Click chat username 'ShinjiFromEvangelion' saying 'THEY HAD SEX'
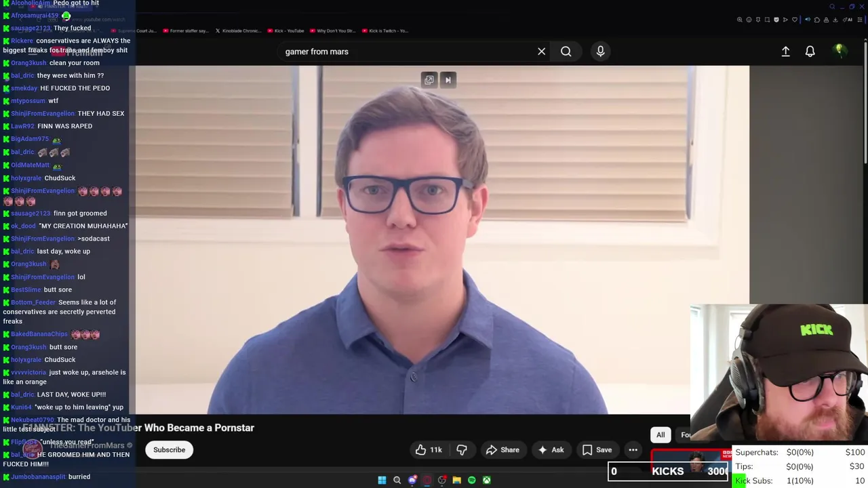868x488 pixels. tap(43, 114)
